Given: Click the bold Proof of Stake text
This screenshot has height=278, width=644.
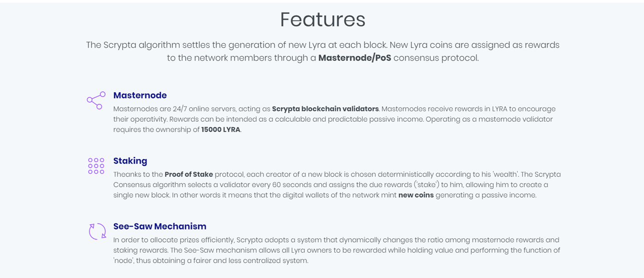Looking at the screenshot, I should [x=189, y=175].
